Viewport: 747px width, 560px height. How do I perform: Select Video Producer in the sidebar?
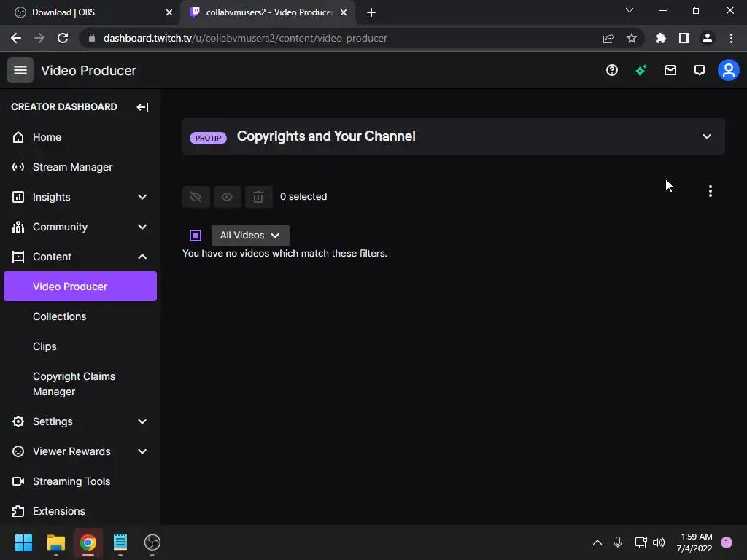pyautogui.click(x=80, y=286)
